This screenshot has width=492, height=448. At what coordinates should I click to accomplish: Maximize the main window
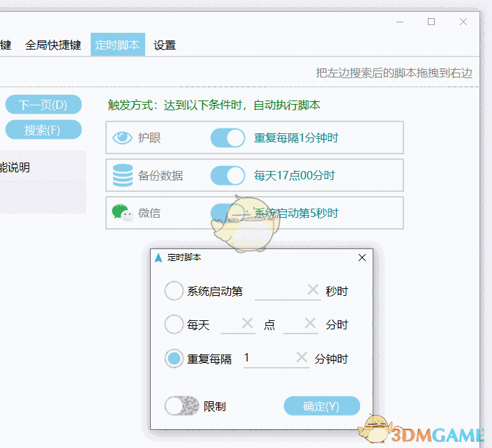point(431,22)
